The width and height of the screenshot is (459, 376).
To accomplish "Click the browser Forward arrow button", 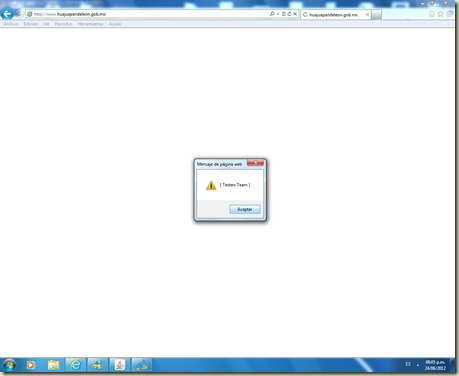I will 19,14.
